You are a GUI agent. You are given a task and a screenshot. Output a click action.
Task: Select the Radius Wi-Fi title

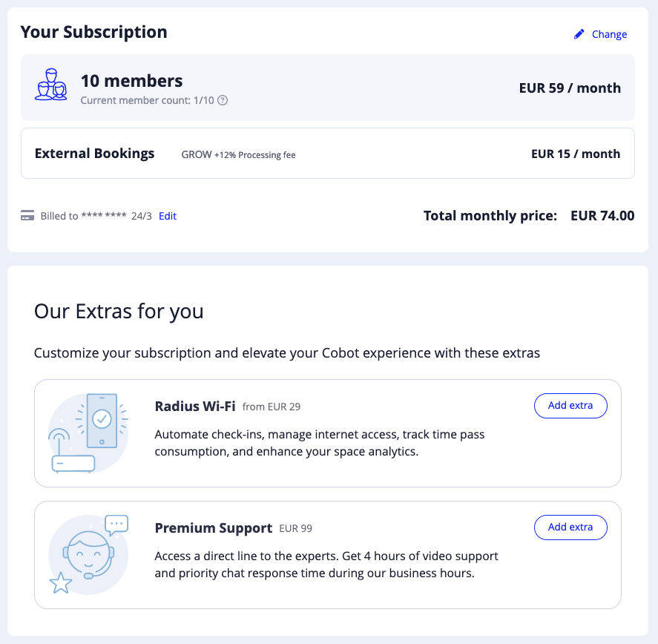coord(195,406)
